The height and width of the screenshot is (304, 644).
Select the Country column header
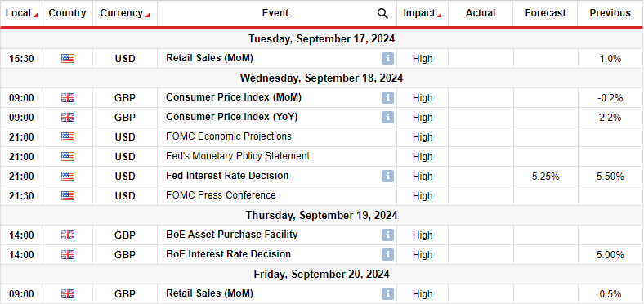tap(67, 13)
